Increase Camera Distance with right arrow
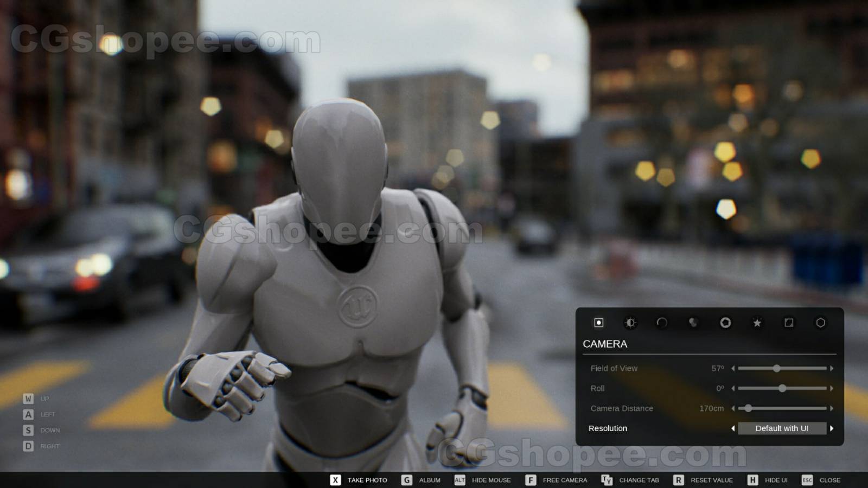Viewport: 868px width, 488px height. click(x=832, y=408)
